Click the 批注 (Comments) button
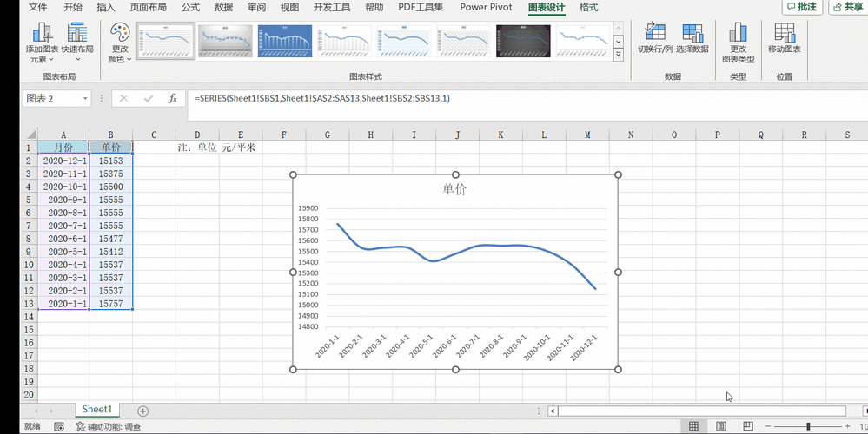The height and width of the screenshot is (434, 868). (x=800, y=7)
